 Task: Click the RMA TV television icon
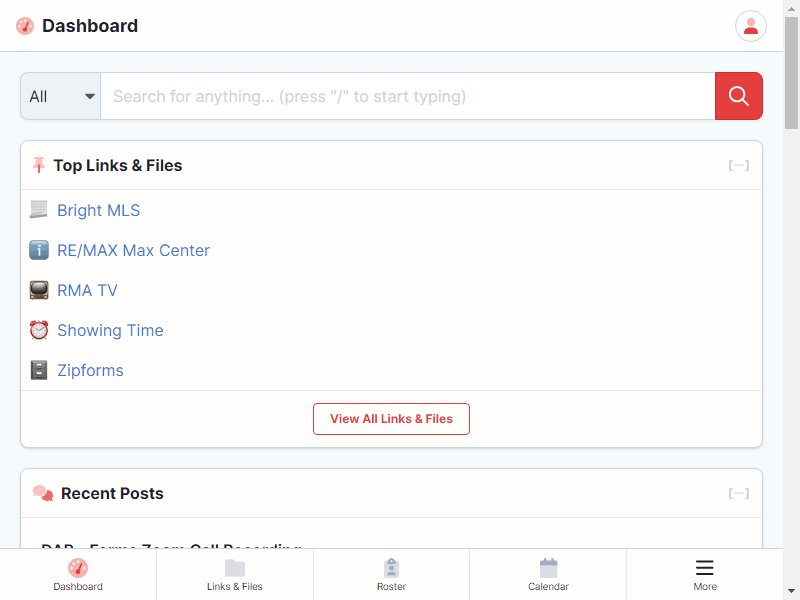click(39, 290)
